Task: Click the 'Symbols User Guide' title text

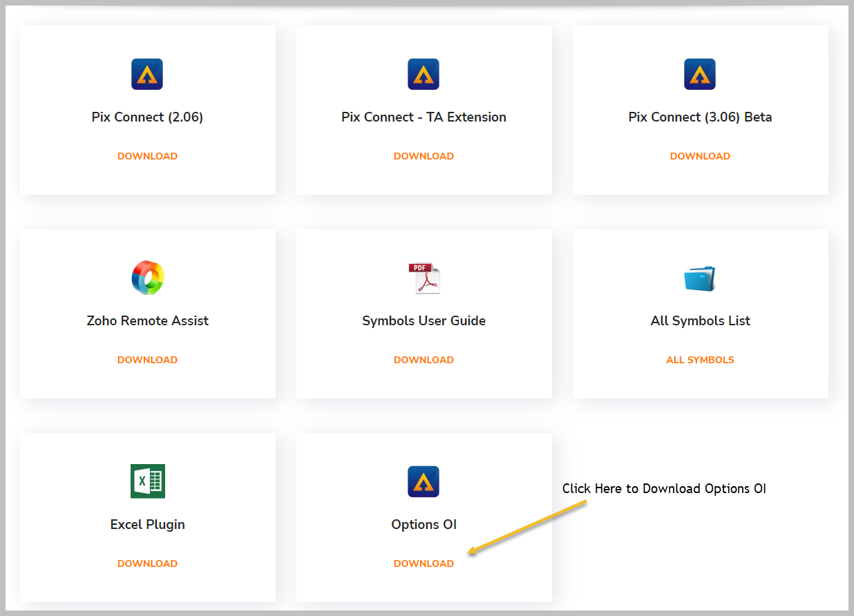Action: [x=424, y=321]
